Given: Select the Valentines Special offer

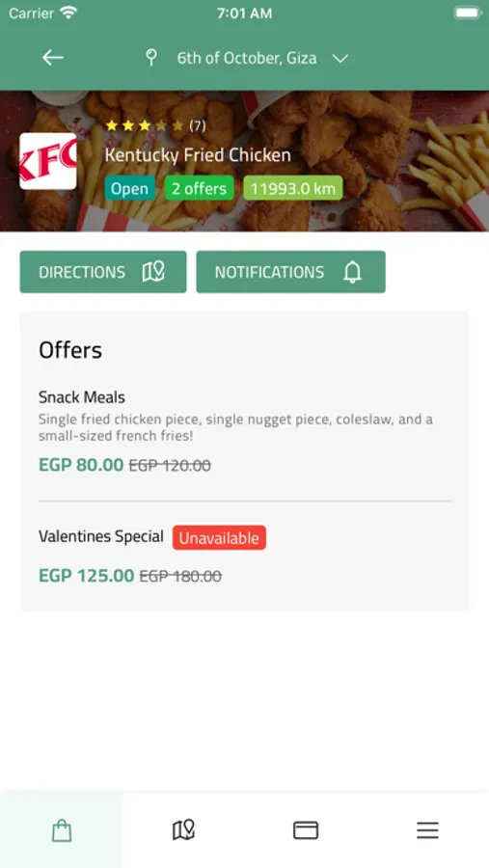Looking at the screenshot, I should click(245, 556).
